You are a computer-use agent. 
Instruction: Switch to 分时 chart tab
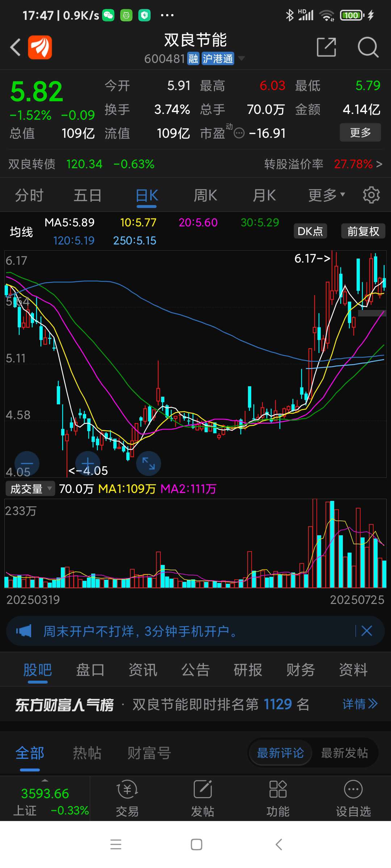point(29,196)
